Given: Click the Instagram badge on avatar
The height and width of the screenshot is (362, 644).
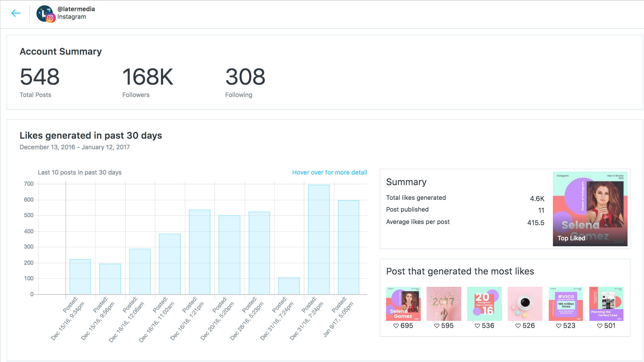Looking at the screenshot, I should tap(51, 18).
